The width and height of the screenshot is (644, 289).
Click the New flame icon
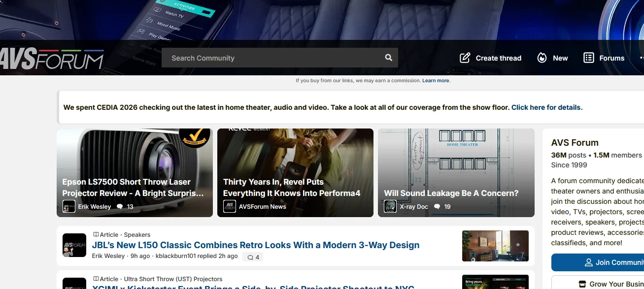tap(542, 58)
